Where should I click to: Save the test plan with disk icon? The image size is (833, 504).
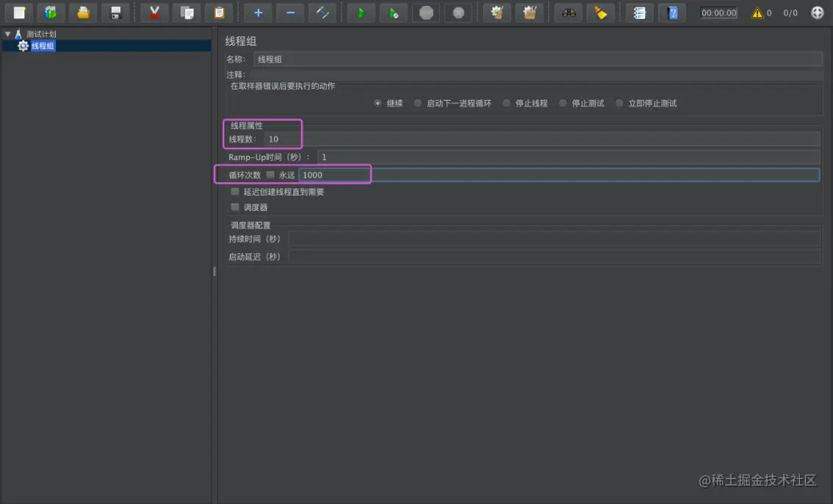[115, 12]
